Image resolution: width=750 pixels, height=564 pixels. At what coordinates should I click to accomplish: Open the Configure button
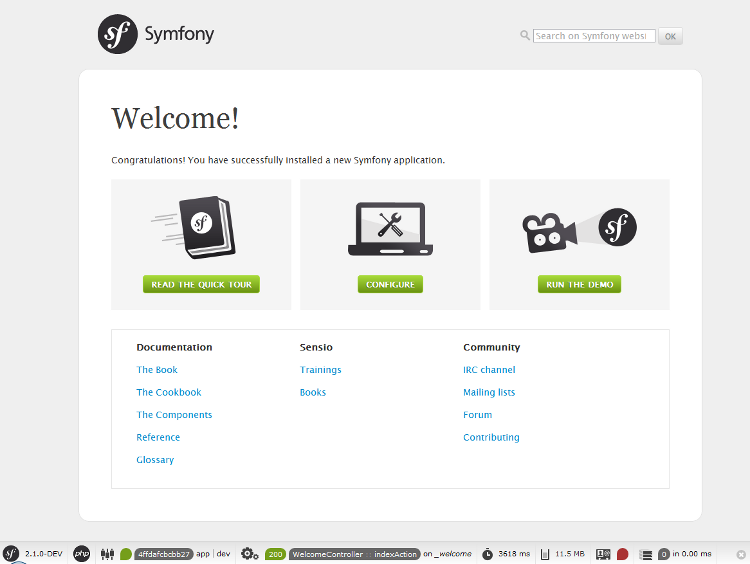click(x=390, y=284)
